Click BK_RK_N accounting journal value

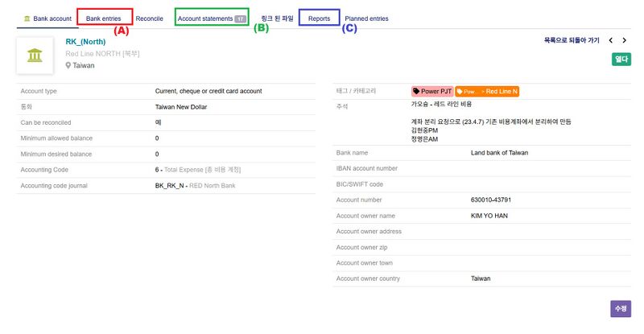[169, 186]
